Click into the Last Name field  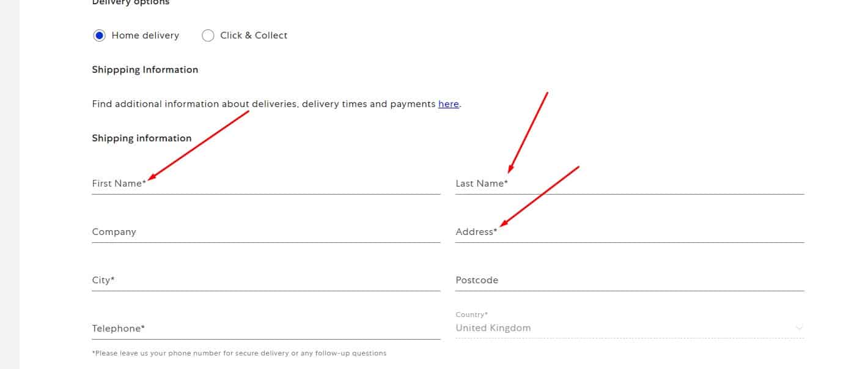coord(629,184)
